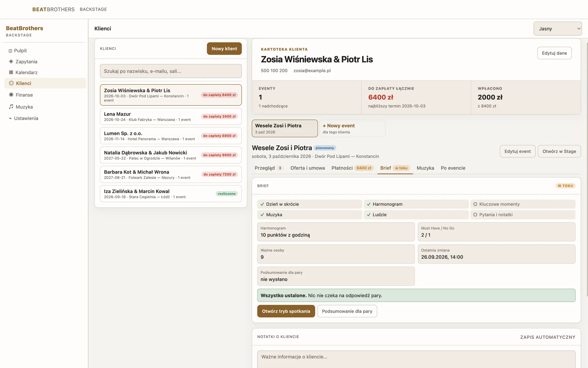Image resolution: width=588 pixels, height=368 pixels.
Task: Click the Edytuj event button
Action: [x=517, y=151]
